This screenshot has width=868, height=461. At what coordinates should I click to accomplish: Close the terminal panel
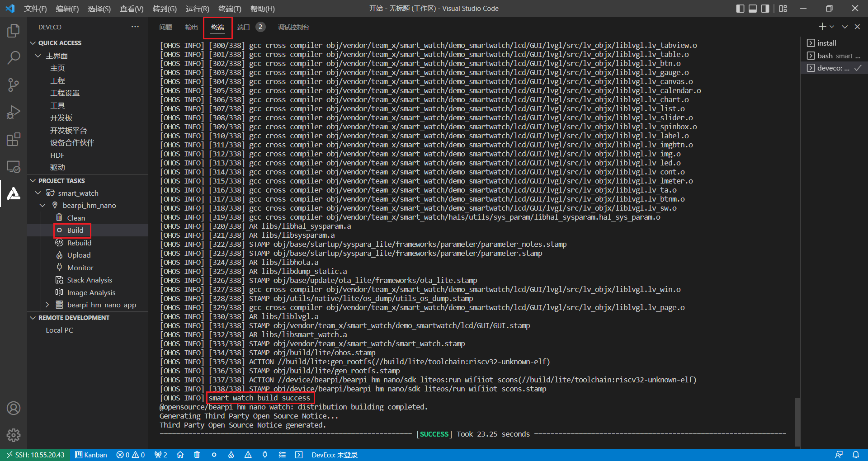point(857,27)
